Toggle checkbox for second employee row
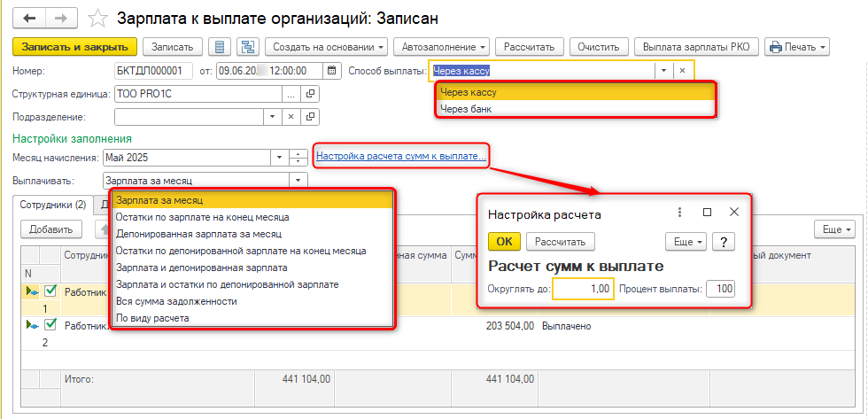 pyautogui.click(x=50, y=325)
